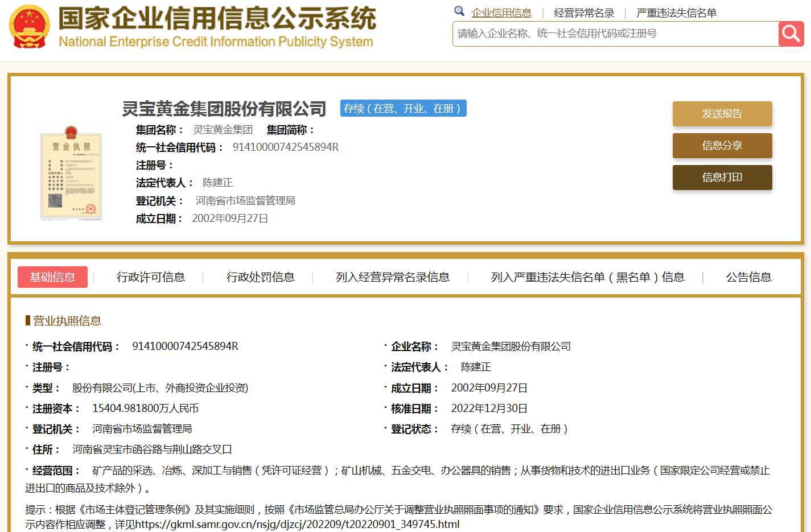Select the 严重违法失信名单 search category
The image size is (811, 532).
676,13
